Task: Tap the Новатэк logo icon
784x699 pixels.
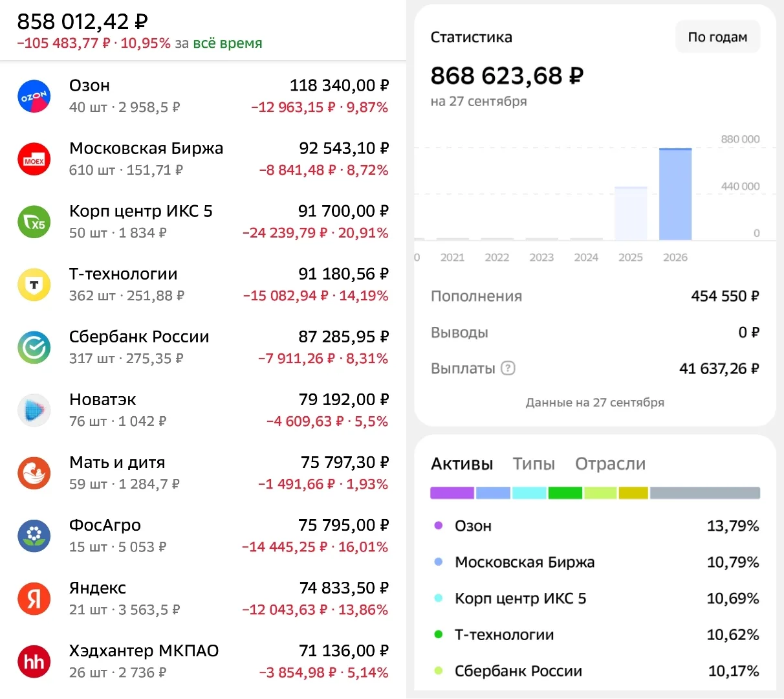Action: tap(34, 410)
